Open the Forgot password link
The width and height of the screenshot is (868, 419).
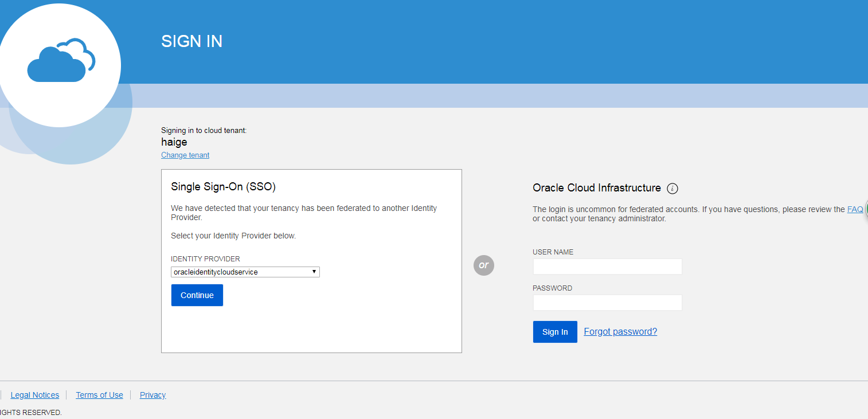[620, 331]
